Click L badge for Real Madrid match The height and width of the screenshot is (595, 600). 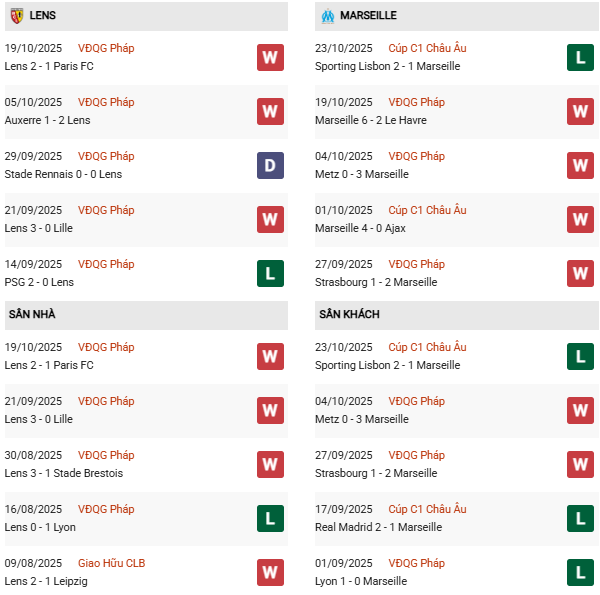580,518
